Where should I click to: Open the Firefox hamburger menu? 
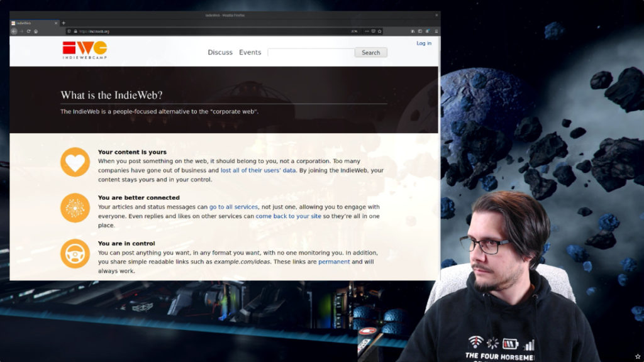(x=436, y=31)
